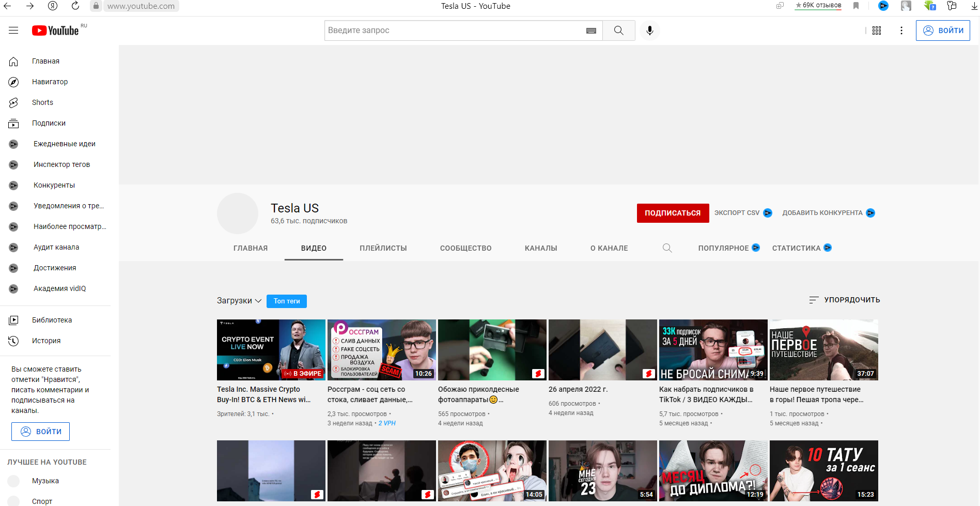Click the red Подписаться button

[x=673, y=213]
